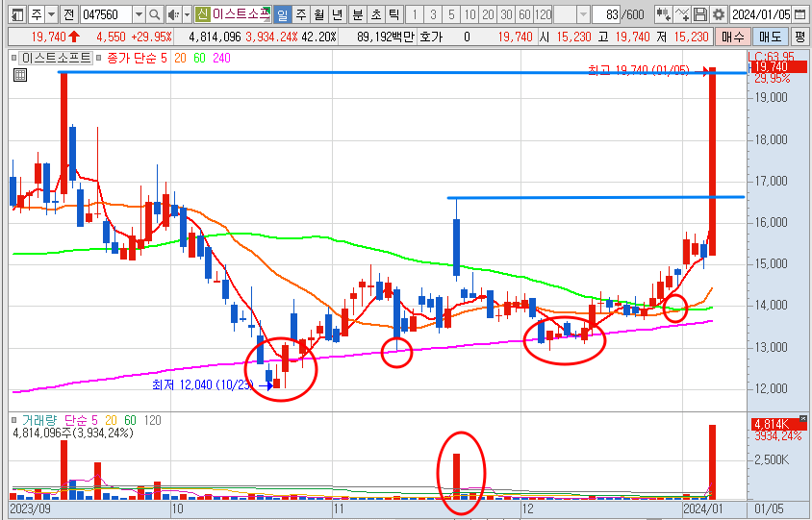Select the 30 interval button
This screenshot has height=520, width=812.
(506, 14)
